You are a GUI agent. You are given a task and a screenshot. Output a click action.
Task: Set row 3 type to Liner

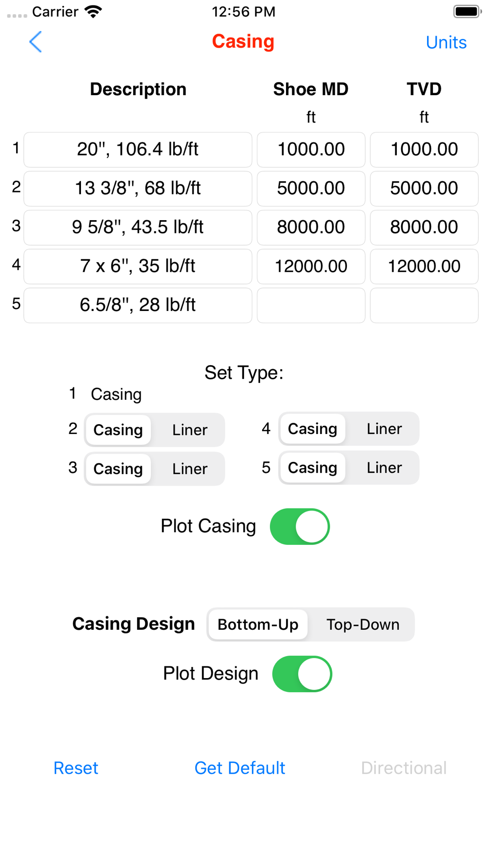(x=190, y=469)
